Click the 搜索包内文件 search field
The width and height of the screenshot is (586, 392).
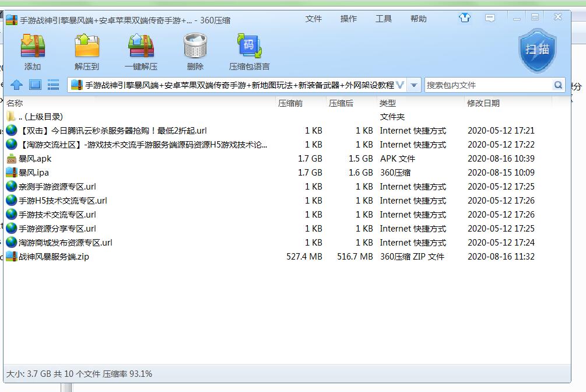pos(487,85)
